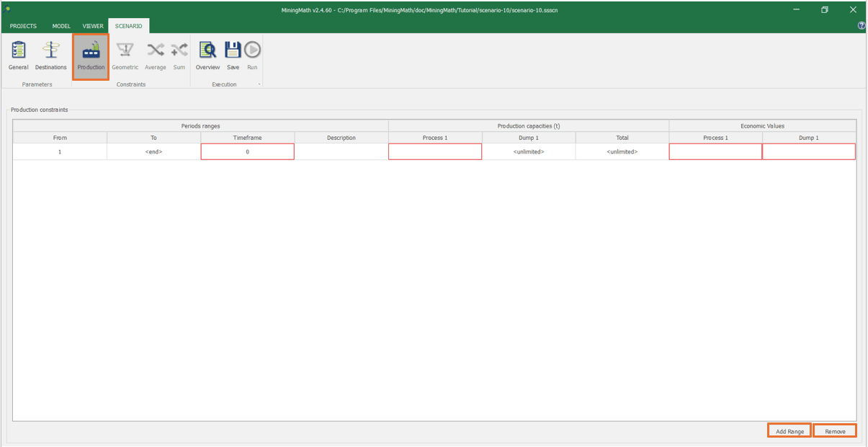
Task: Switch to the PROJECTS tab
Action: point(23,26)
